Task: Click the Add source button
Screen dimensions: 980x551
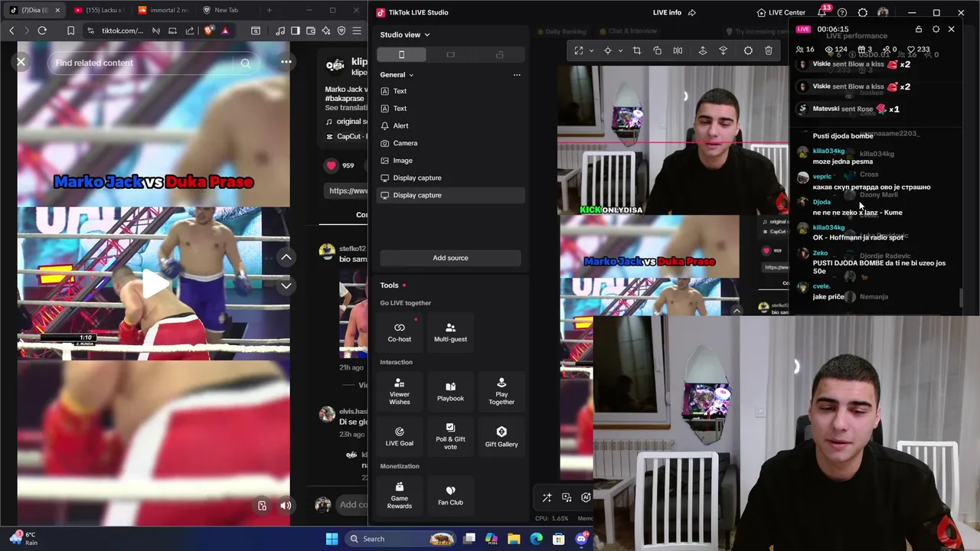Action: click(450, 258)
